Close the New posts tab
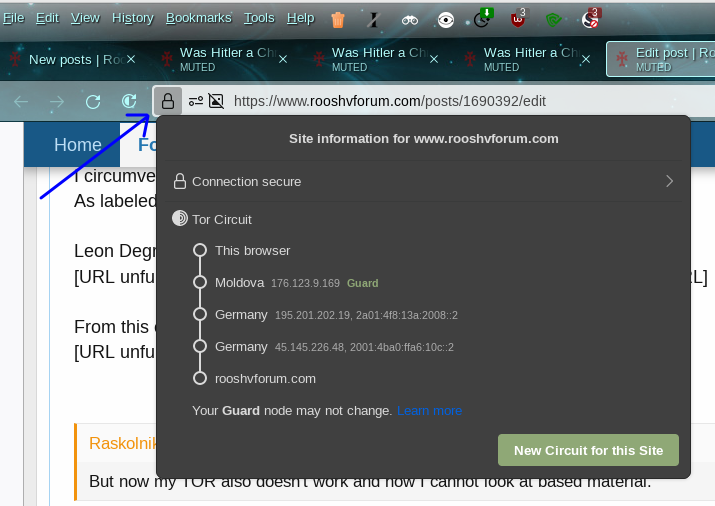The image size is (715, 506). [131, 59]
